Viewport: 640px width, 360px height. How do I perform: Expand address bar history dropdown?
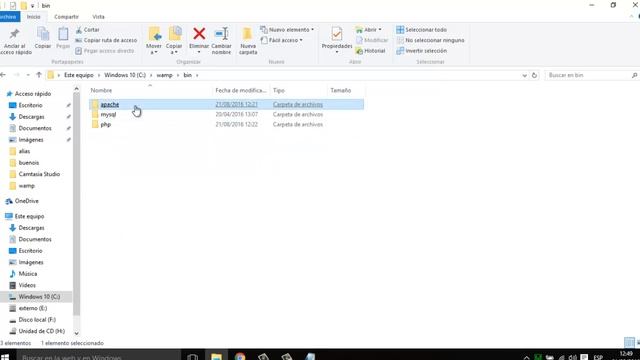(524, 76)
